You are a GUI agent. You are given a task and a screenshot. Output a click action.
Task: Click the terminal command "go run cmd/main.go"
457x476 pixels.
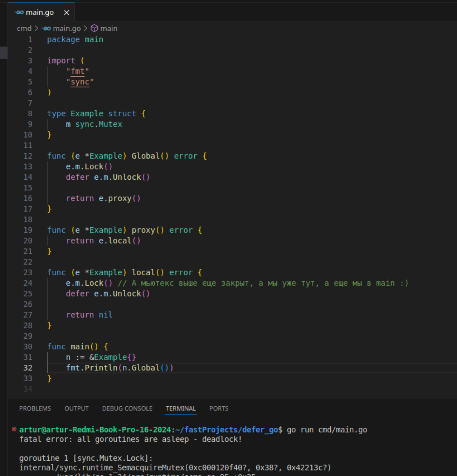[327, 430]
